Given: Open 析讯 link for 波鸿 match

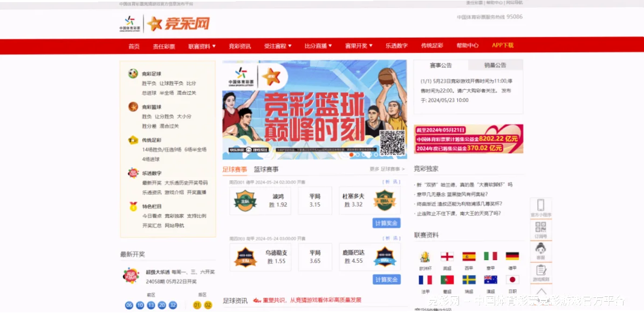Looking at the screenshot, I should [392, 181].
